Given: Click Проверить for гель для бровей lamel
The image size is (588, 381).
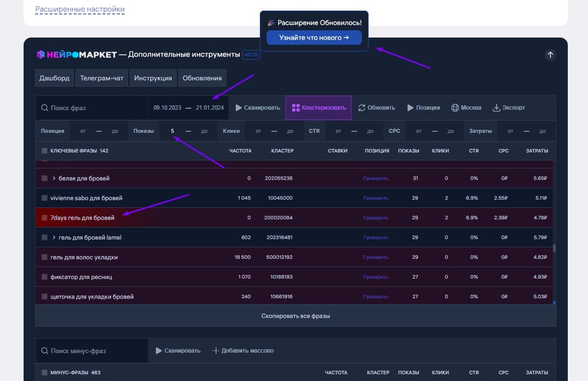Looking at the screenshot, I should 375,238.
